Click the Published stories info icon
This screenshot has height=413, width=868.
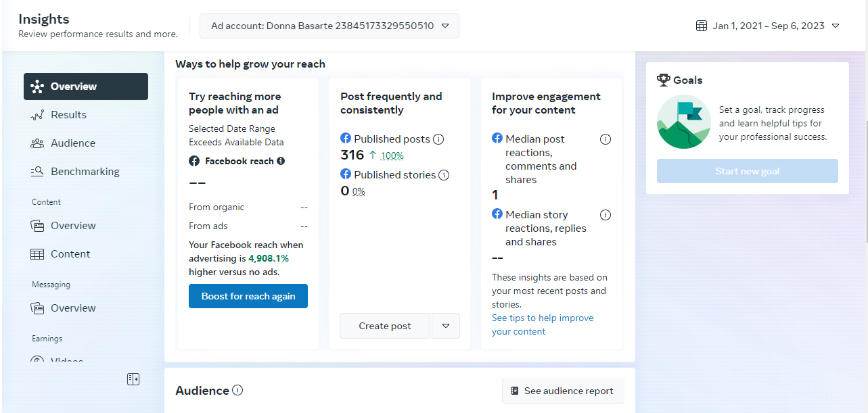point(444,175)
